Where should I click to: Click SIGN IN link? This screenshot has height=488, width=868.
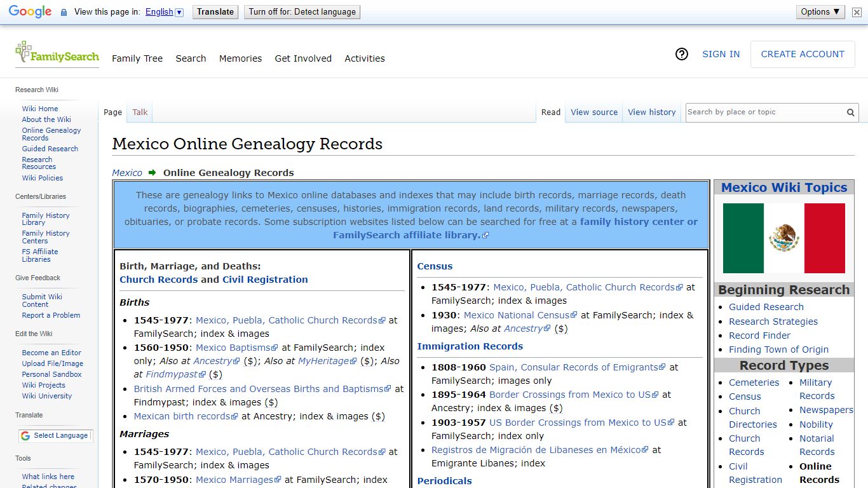click(721, 54)
